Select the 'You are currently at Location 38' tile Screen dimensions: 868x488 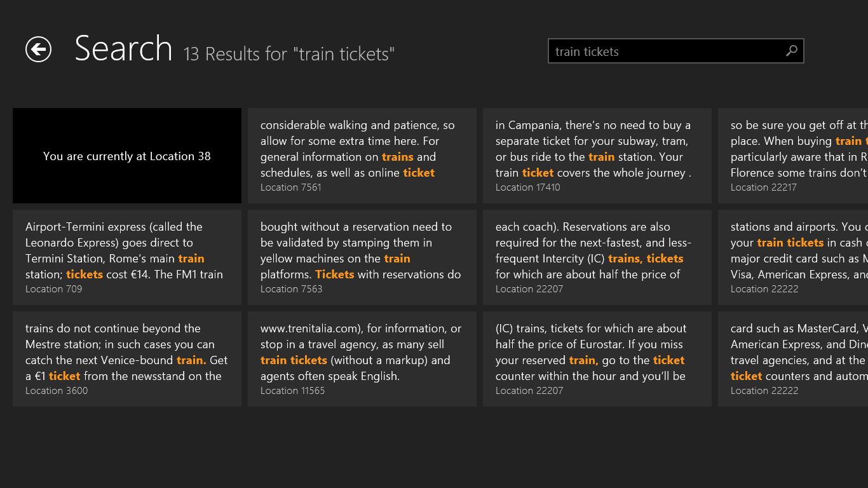(x=126, y=156)
